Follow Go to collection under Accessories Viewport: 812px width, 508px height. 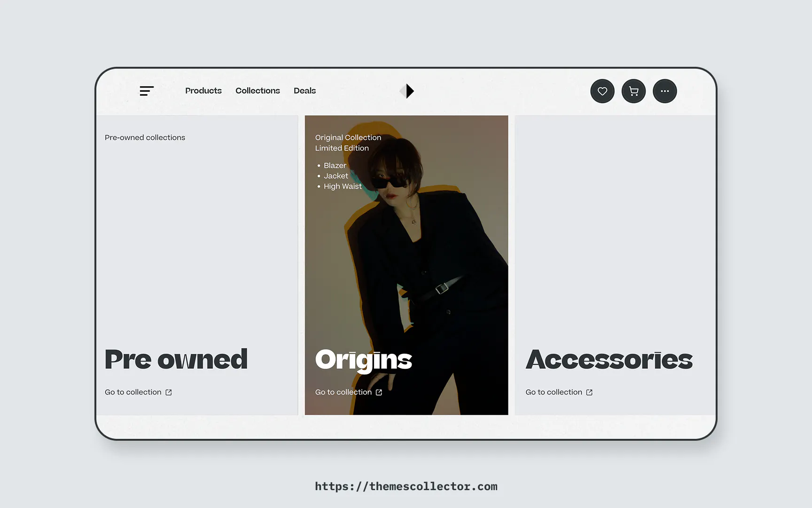coord(554,392)
